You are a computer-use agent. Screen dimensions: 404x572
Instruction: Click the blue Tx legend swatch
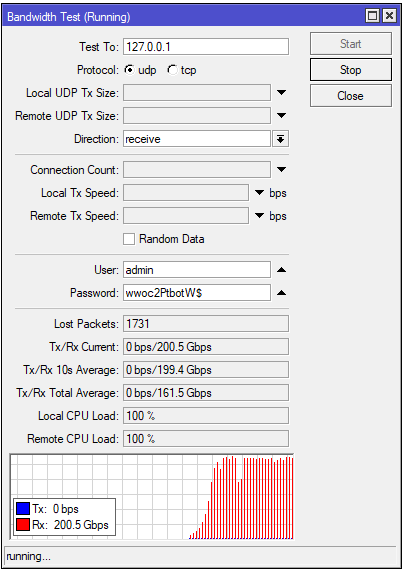click(x=23, y=509)
